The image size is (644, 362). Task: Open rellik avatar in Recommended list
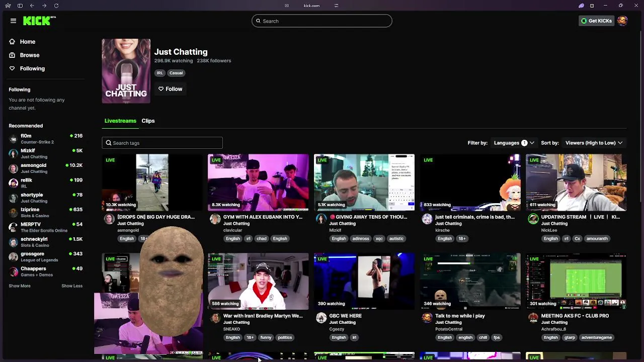tap(13, 183)
